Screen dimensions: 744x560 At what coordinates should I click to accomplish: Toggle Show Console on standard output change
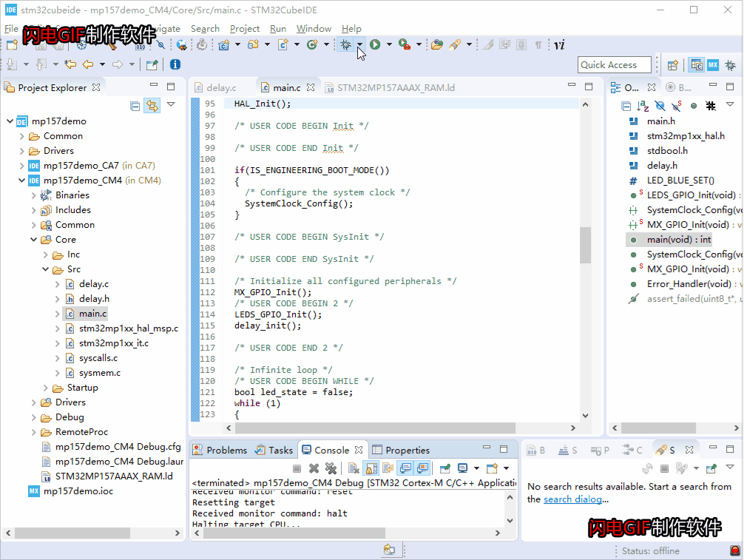[405, 468]
